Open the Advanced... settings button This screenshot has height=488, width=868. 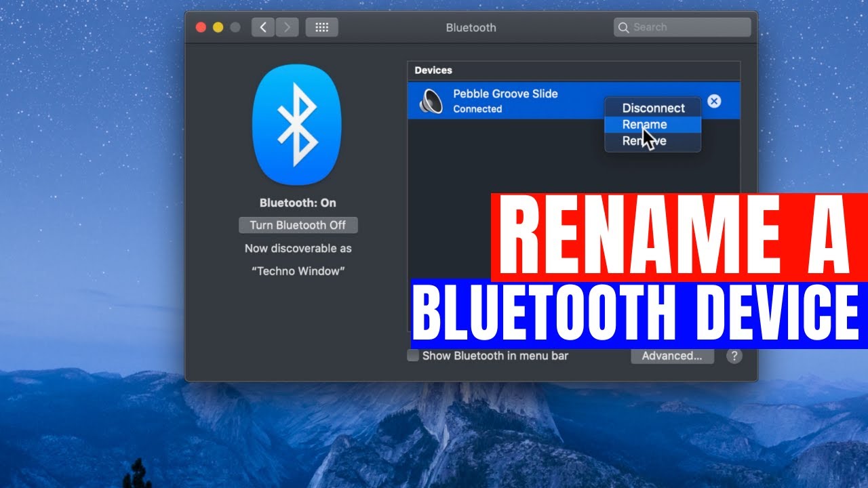coord(672,356)
